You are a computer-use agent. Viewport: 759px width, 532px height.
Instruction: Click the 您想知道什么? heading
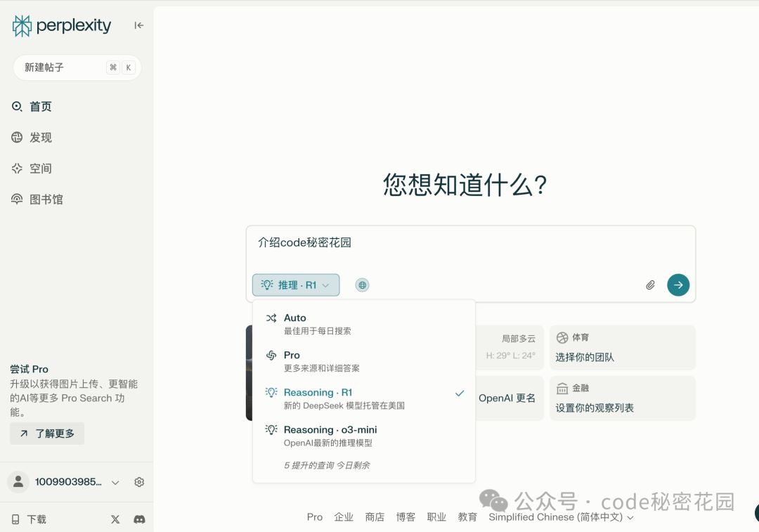(465, 185)
